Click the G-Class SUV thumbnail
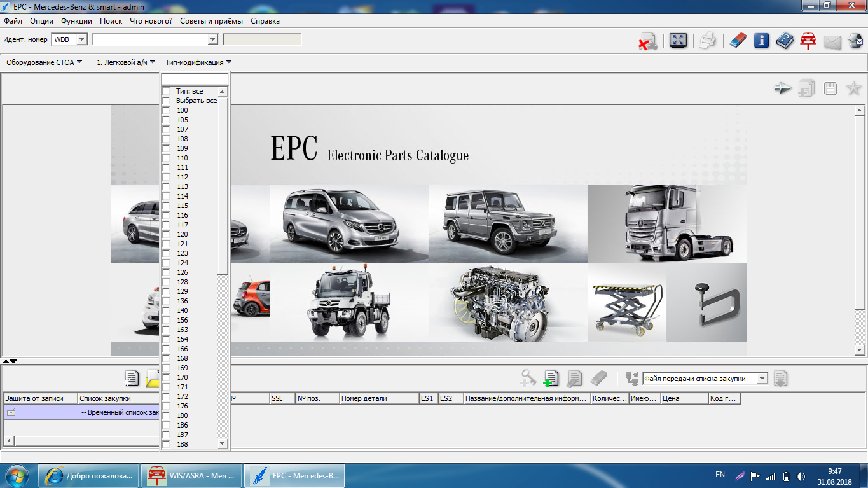 click(x=508, y=223)
